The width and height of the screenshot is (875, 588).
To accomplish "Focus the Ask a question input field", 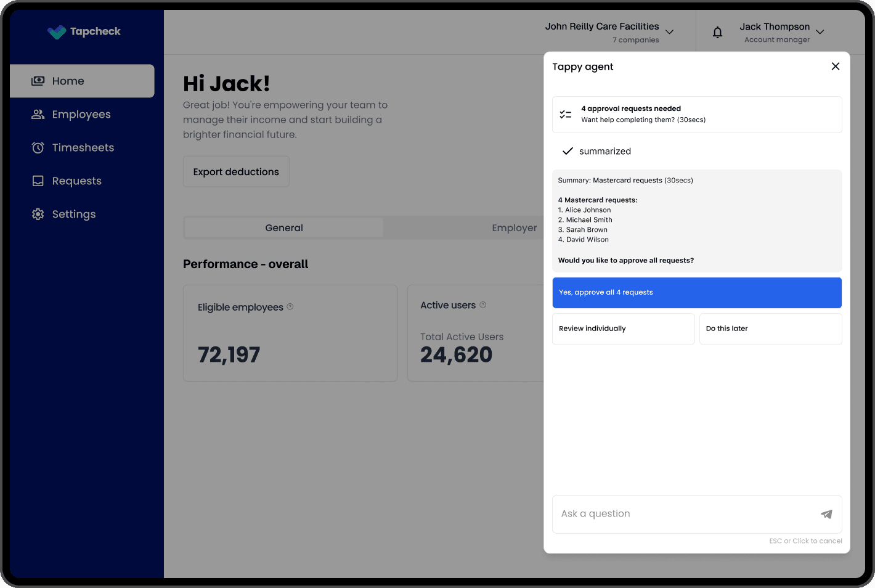I will tap(684, 514).
